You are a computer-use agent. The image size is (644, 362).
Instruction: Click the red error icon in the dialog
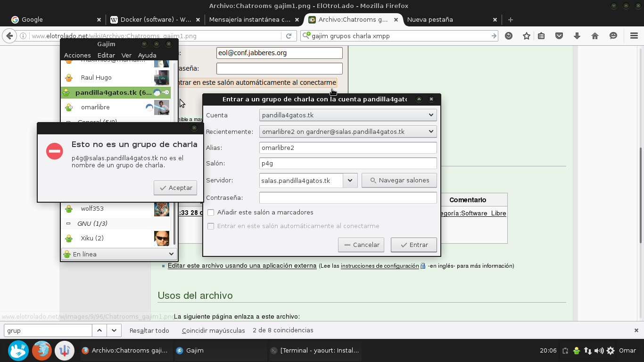click(x=55, y=151)
